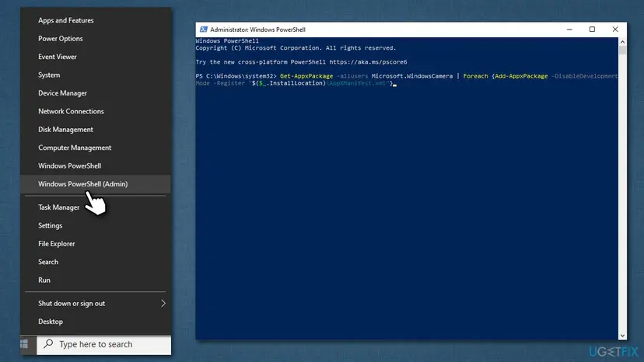644x362 pixels.
Task: Show the Desktop
Action: point(51,322)
